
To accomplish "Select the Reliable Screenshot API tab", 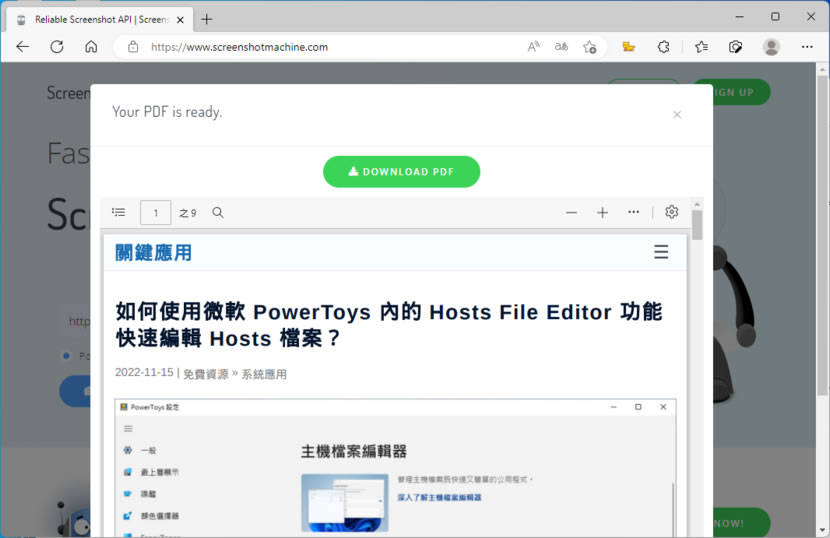I will (x=101, y=20).
